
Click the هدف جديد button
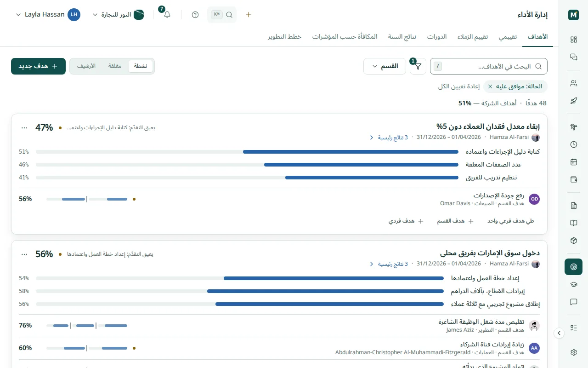coord(38,66)
